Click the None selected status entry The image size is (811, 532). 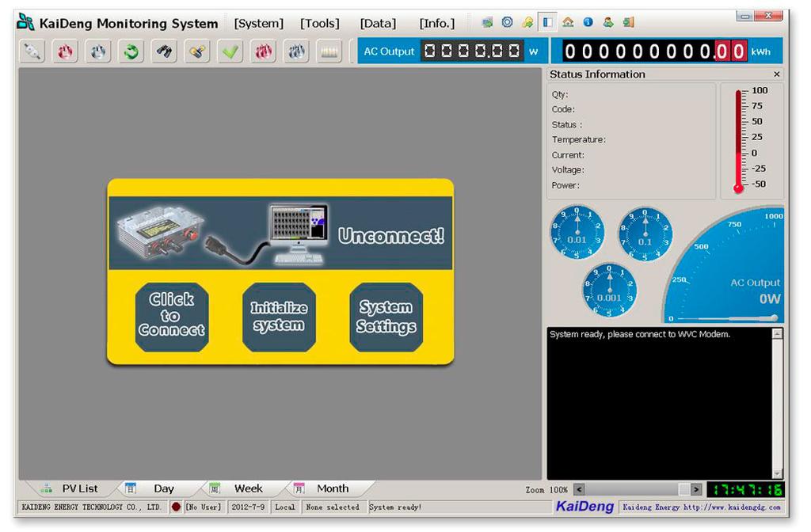point(333,507)
